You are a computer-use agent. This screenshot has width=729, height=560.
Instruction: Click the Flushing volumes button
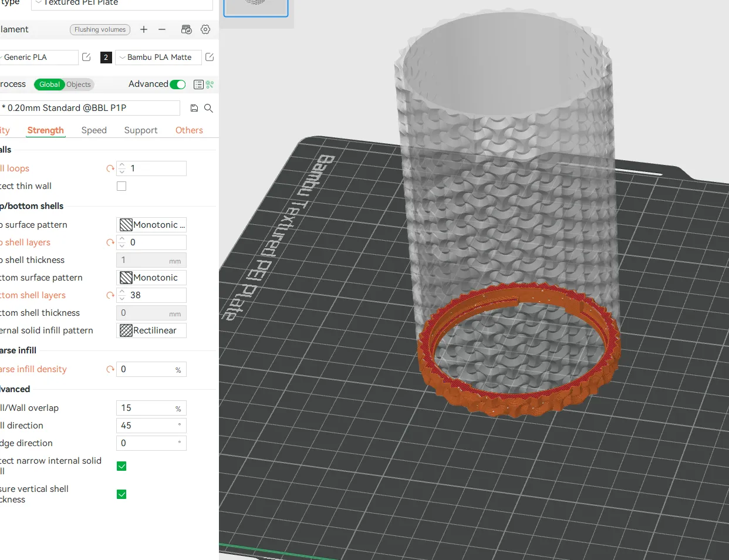pyautogui.click(x=100, y=29)
